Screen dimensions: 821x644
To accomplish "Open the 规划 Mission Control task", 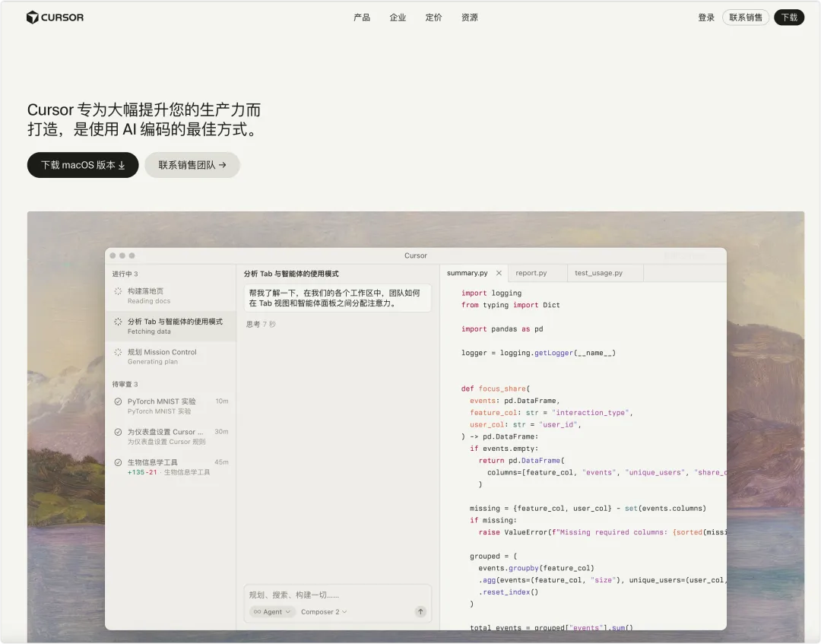I will pyautogui.click(x=171, y=357).
